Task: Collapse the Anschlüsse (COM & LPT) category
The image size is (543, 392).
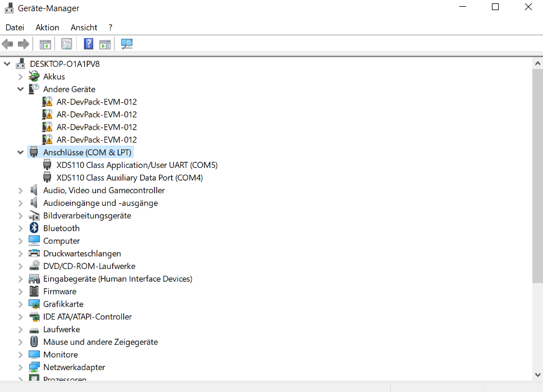Action: [20, 152]
